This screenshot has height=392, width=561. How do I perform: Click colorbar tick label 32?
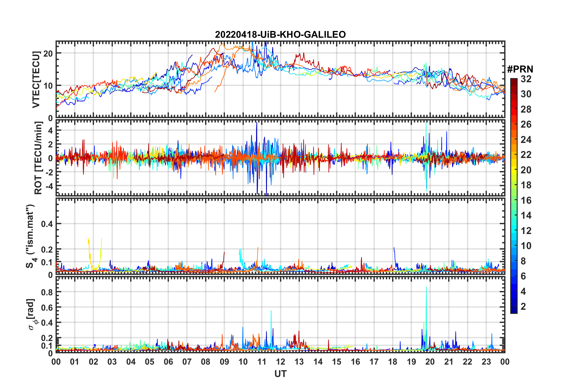click(x=526, y=79)
